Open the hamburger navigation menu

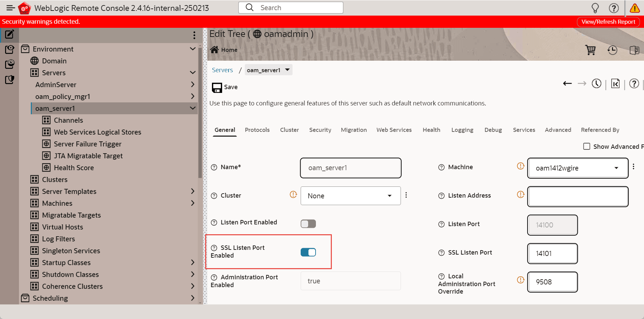point(10,8)
